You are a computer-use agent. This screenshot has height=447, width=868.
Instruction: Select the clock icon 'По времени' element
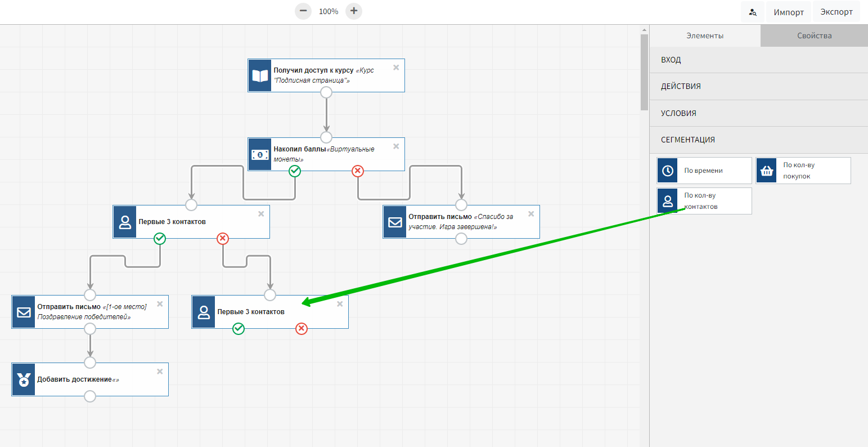(668, 171)
